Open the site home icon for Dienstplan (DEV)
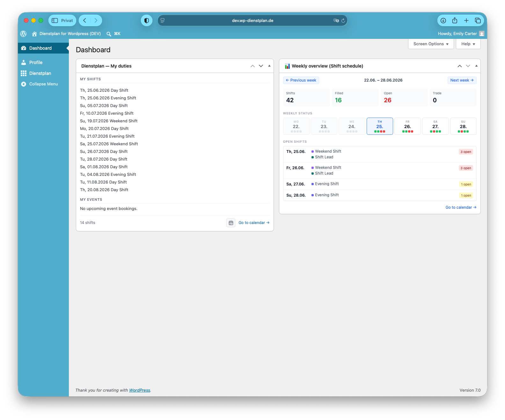 coord(34,34)
